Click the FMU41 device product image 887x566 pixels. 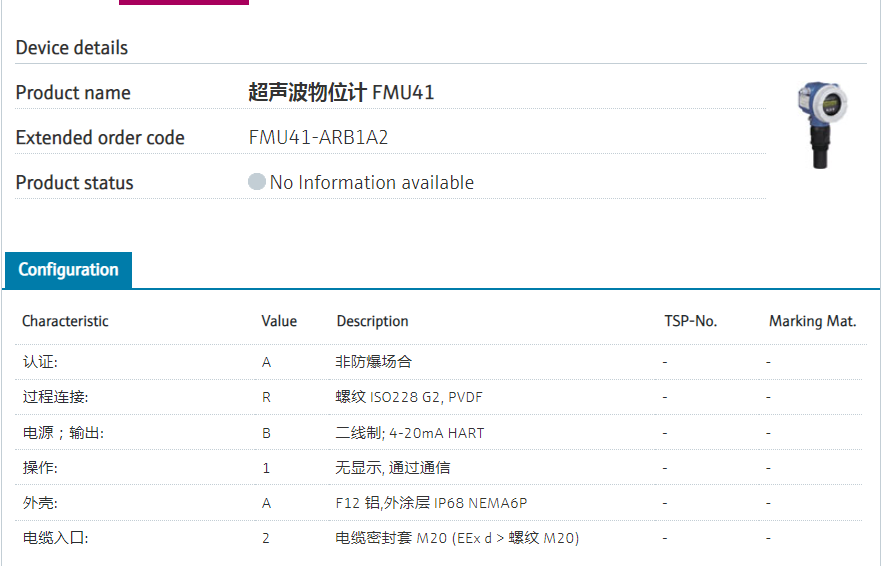point(822,124)
